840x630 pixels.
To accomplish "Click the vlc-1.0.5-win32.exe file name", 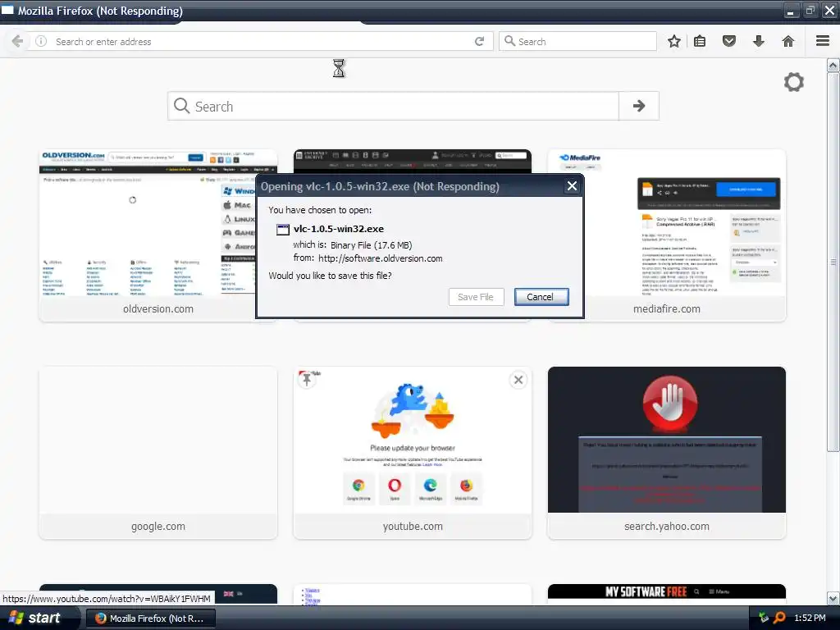I will (x=339, y=229).
